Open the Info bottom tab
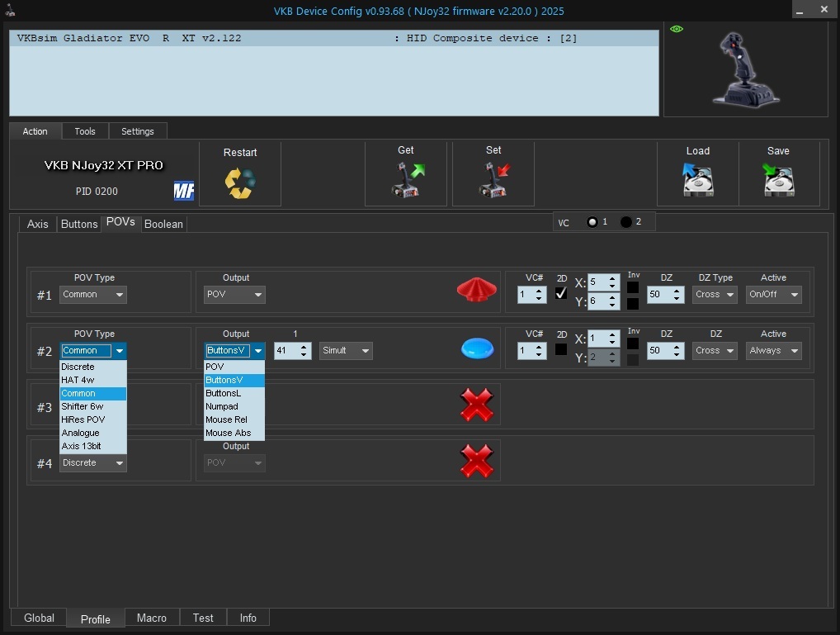840x635 pixels. [x=248, y=618]
